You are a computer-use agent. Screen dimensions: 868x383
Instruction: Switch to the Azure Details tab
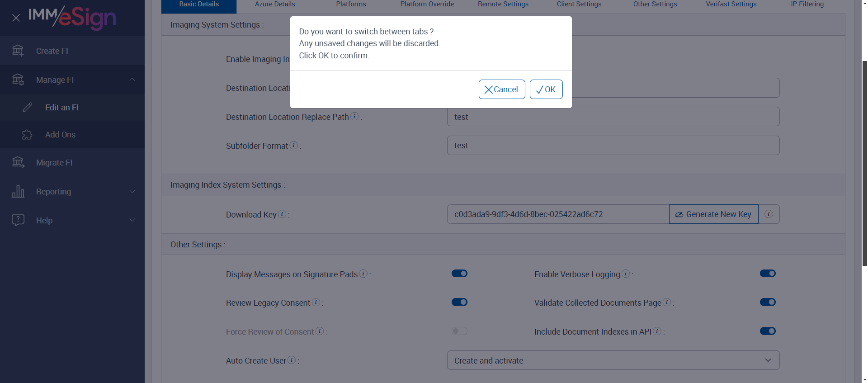[x=275, y=5]
